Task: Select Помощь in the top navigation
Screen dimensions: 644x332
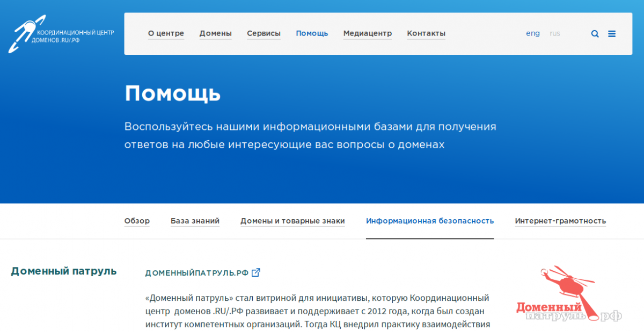Action: (x=312, y=33)
